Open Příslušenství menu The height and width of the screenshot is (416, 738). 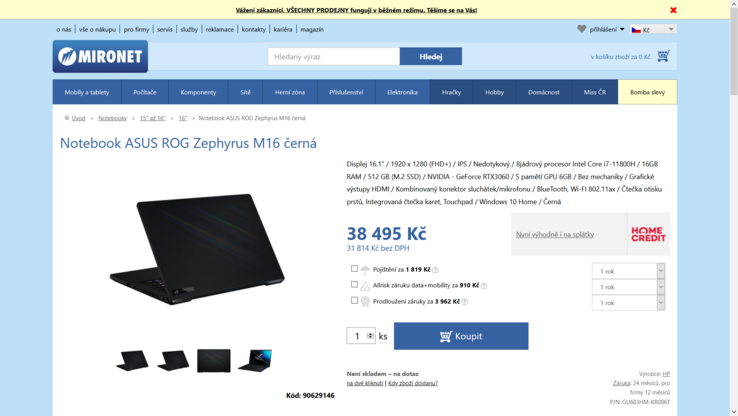click(346, 92)
